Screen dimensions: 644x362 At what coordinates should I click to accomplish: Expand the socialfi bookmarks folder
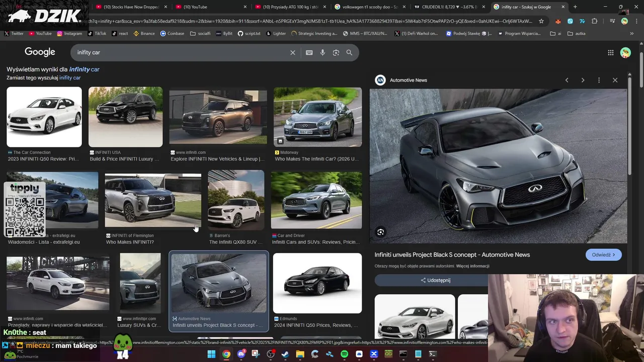click(x=200, y=33)
